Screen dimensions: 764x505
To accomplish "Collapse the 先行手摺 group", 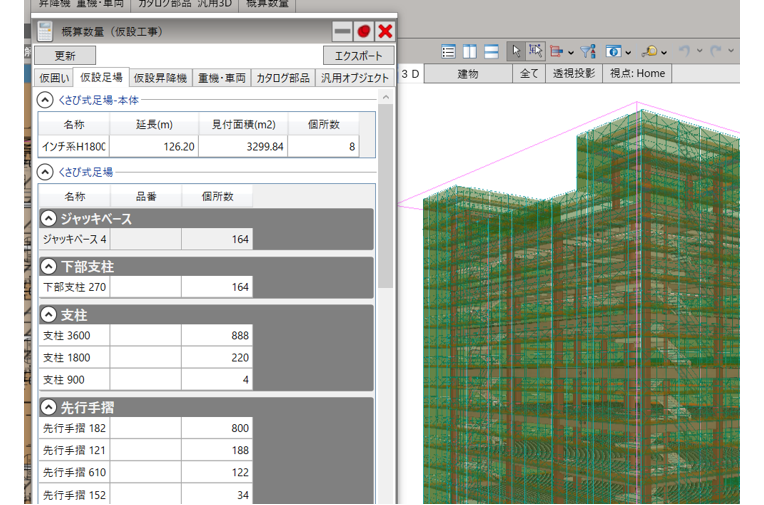I will [x=48, y=407].
